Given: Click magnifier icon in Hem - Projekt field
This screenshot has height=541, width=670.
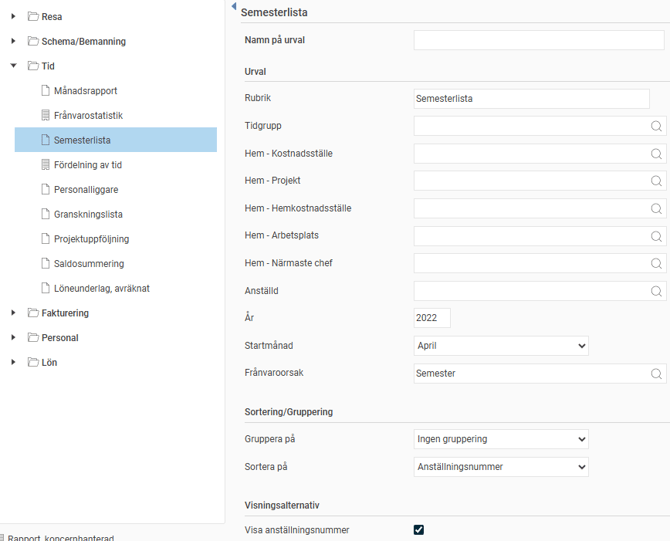Looking at the screenshot, I should point(656,181).
